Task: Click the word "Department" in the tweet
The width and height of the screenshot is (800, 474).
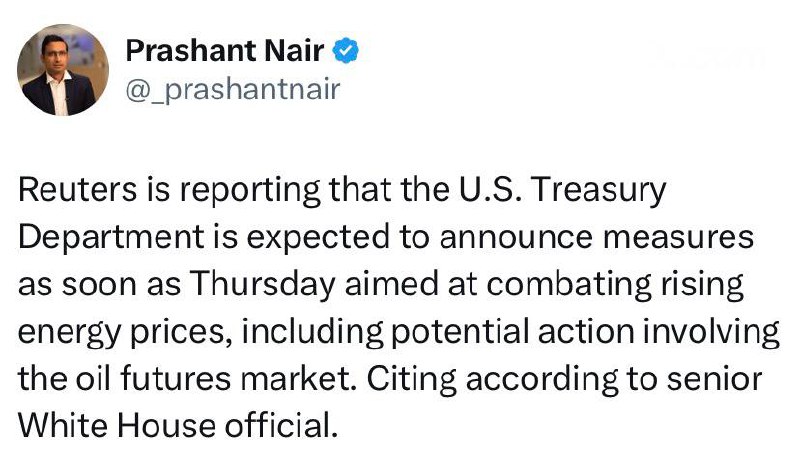Action: coord(111,237)
